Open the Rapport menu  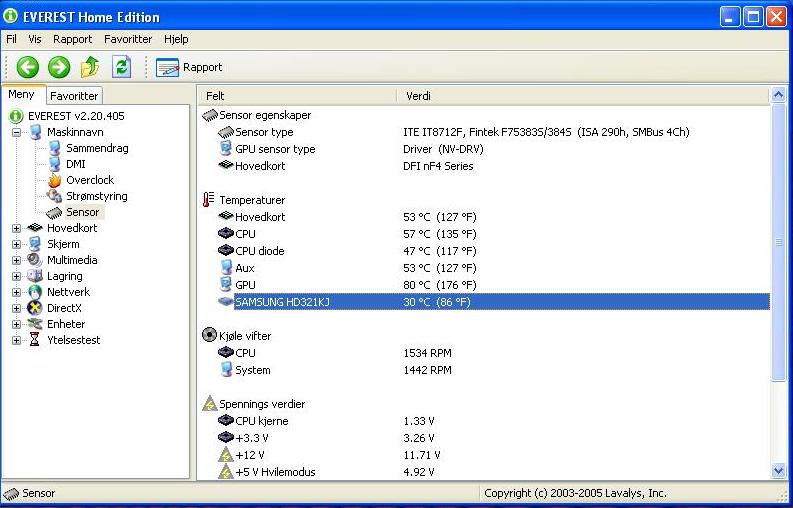click(x=72, y=39)
